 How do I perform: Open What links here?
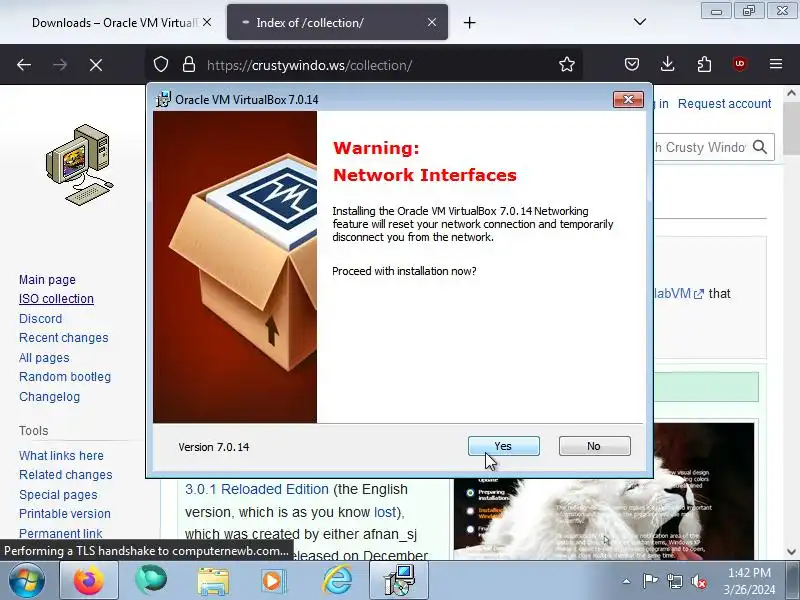[61, 456]
